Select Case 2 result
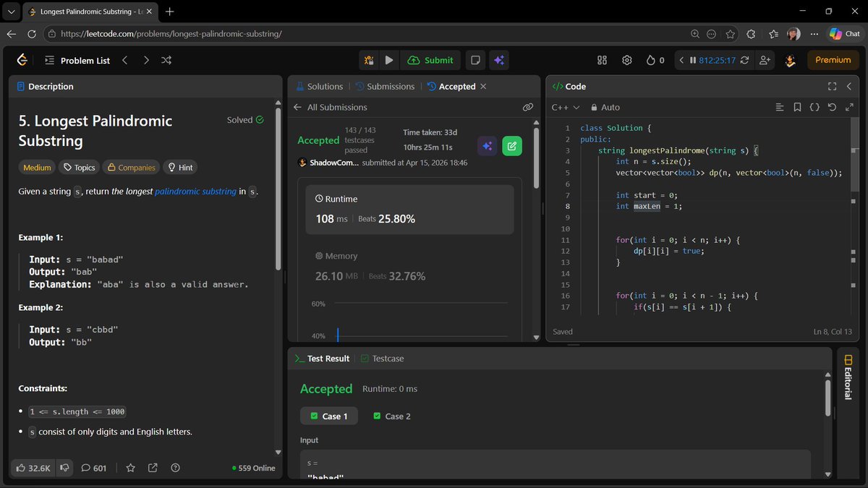The height and width of the screenshot is (488, 868). click(391, 416)
